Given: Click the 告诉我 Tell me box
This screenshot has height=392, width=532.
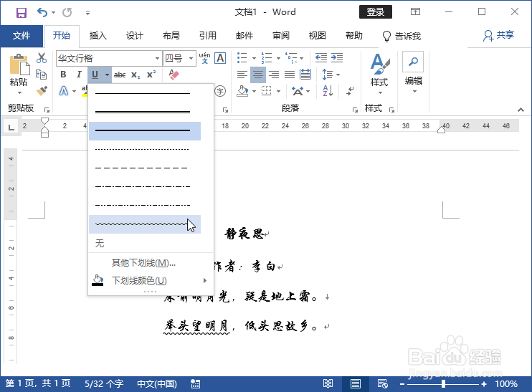Looking at the screenshot, I should tap(402, 36).
